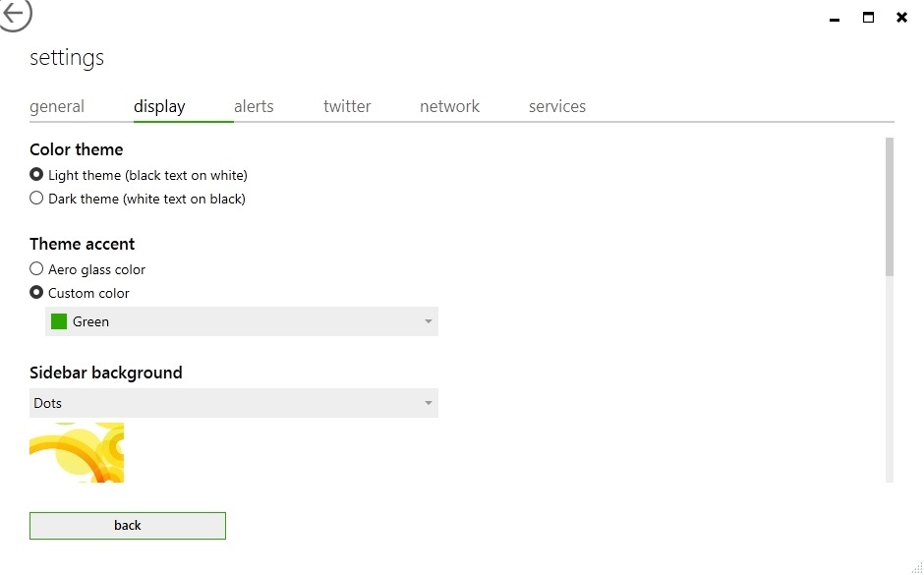Click the settings page heading

66,58
